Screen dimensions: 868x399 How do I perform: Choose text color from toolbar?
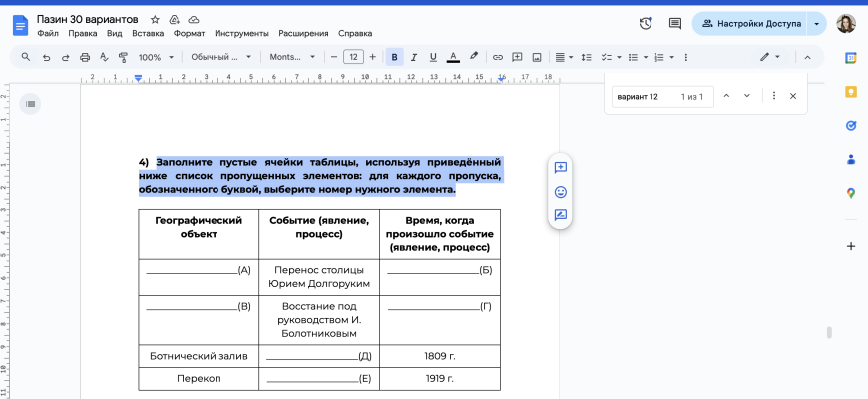453,57
